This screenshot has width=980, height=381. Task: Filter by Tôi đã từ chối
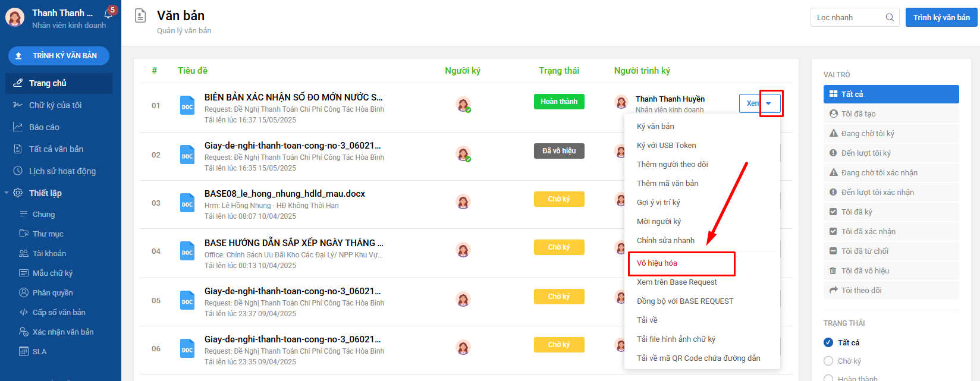pyautogui.click(x=891, y=251)
